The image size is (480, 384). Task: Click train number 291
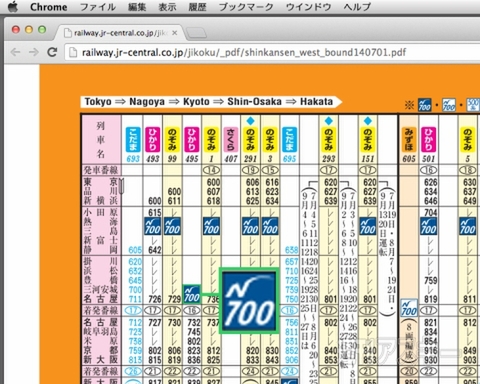coord(250,159)
